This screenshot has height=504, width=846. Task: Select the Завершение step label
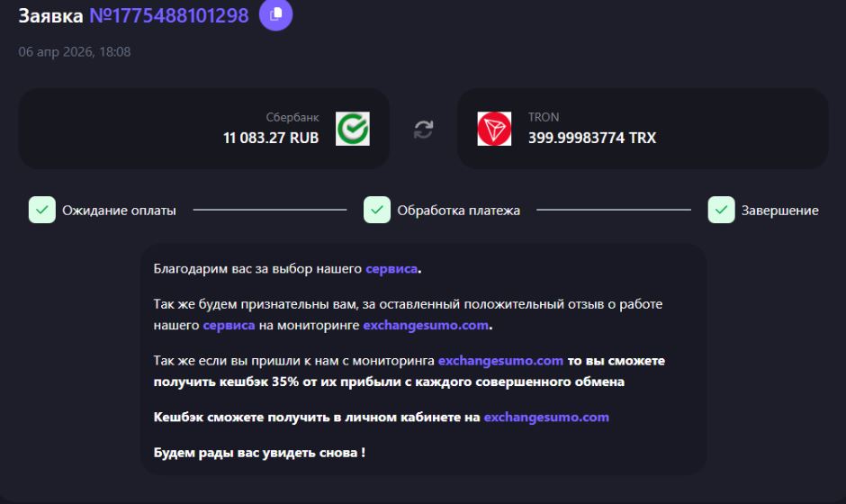(x=779, y=211)
